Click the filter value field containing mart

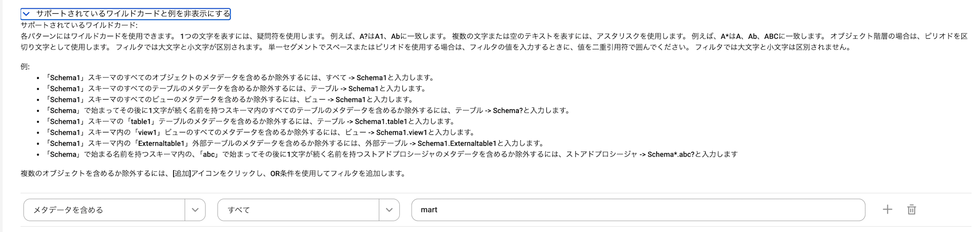pyautogui.click(x=638, y=209)
